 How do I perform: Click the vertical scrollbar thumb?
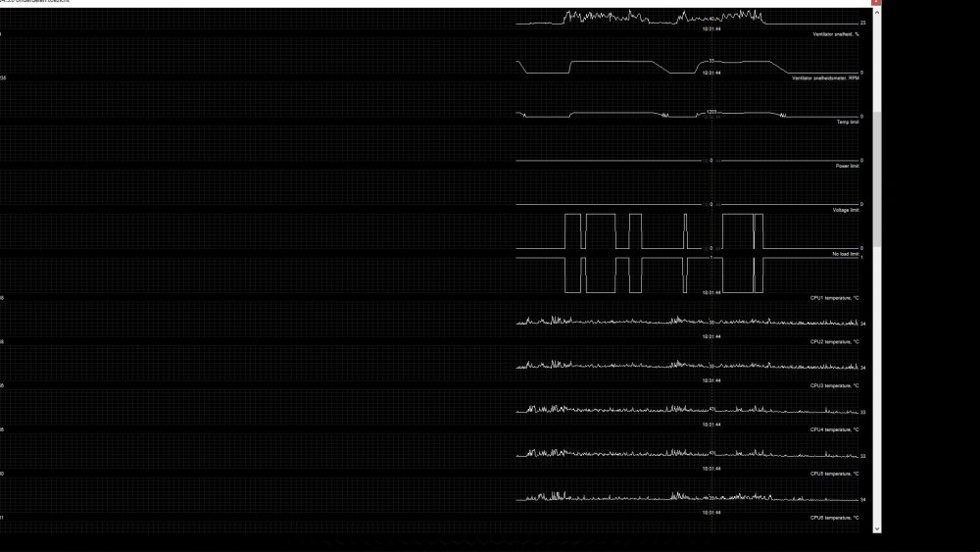pos(877,180)
